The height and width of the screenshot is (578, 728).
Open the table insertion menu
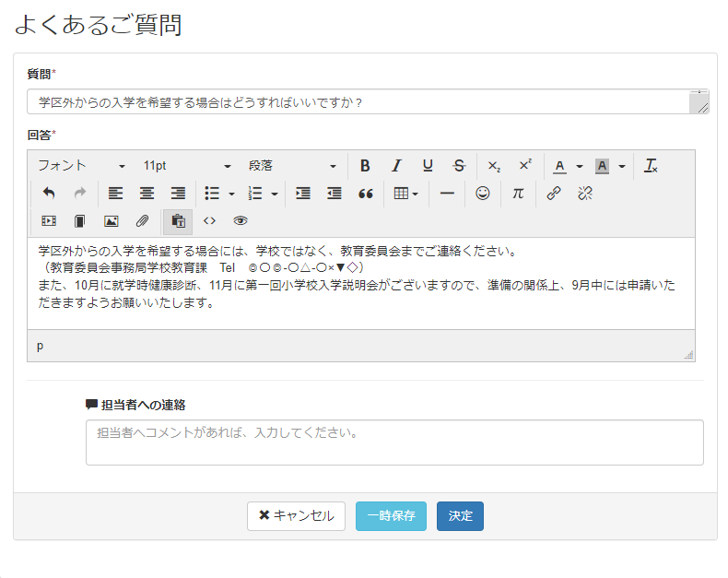click(x=405, y=194)
